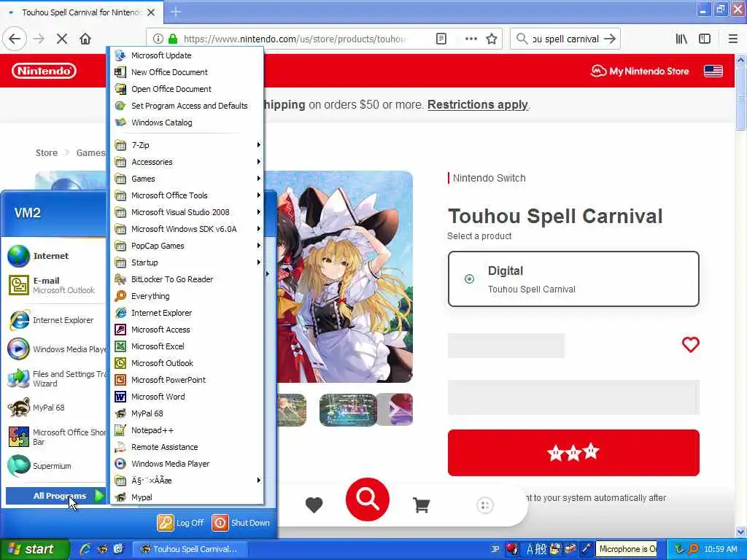Launch Everything from All Programs

coord(187,296)
